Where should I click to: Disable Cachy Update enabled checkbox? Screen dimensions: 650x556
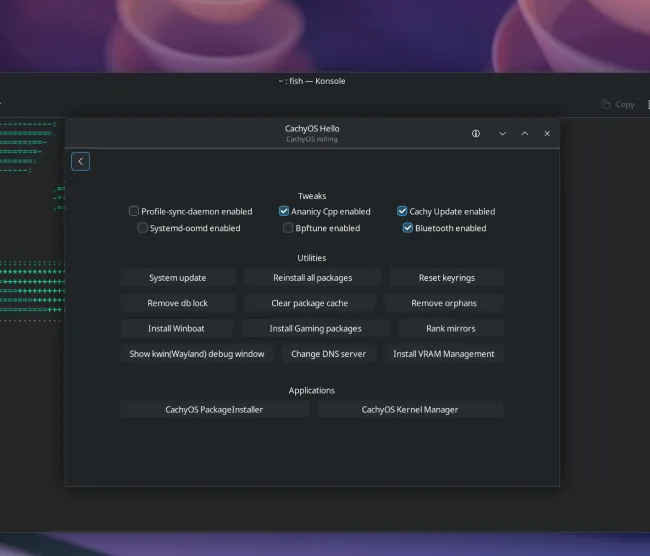coord(402,211)
